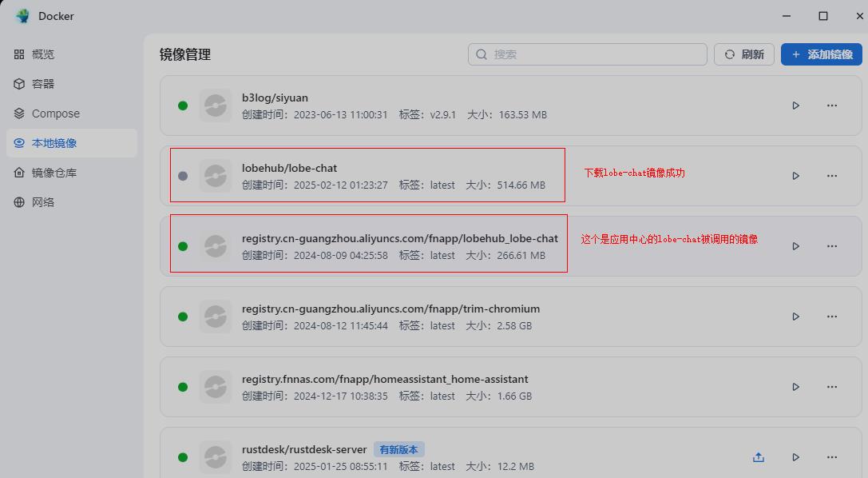This screenshot has height=478, width=868.
Task: Click the 2.58 GB size value
Action: 514,325
